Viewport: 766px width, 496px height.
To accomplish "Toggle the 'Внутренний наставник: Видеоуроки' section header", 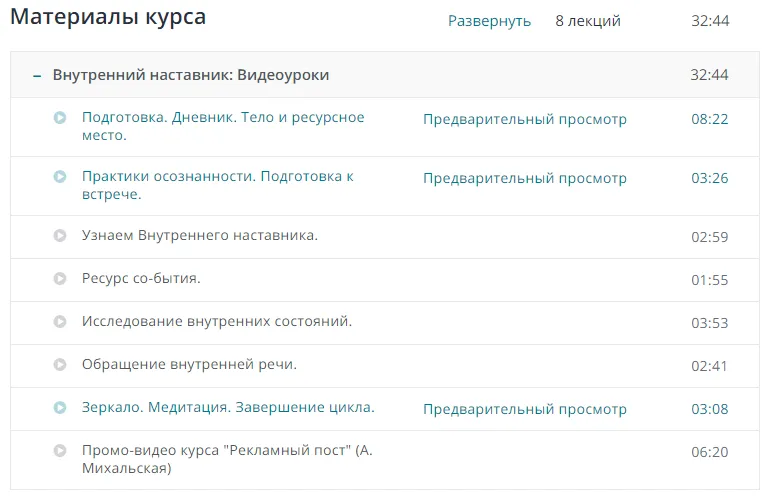I will click(190, 75).
